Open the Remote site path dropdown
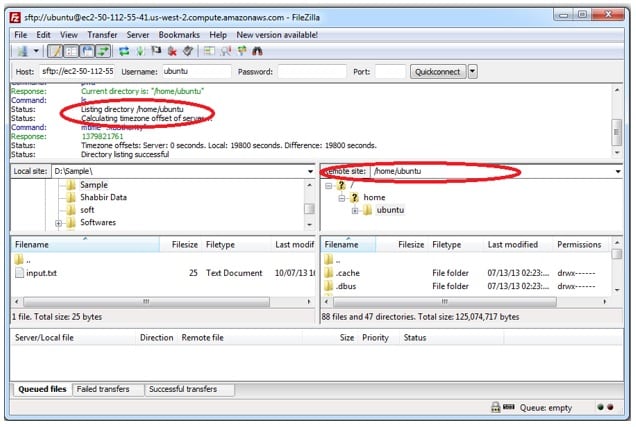 (618, 171)
